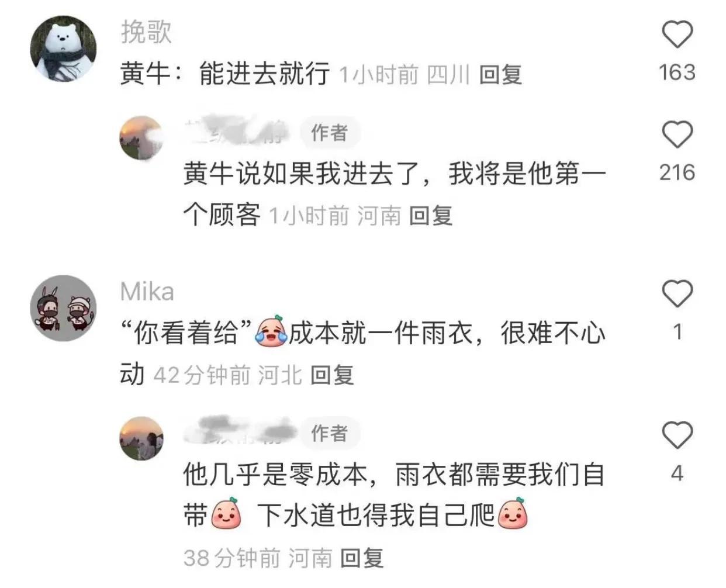Like the author's reply about zero cost

coord(677,435)
